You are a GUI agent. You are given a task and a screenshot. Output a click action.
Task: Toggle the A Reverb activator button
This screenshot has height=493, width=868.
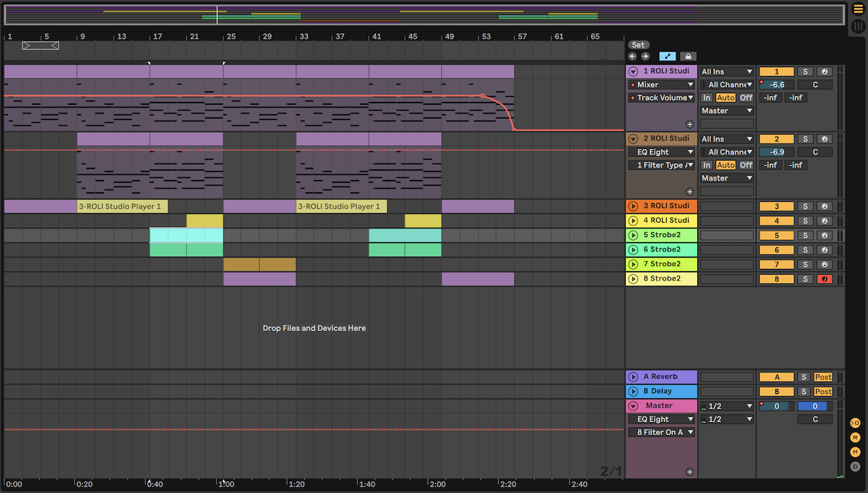pyautogui.click(x=777, y=377)
